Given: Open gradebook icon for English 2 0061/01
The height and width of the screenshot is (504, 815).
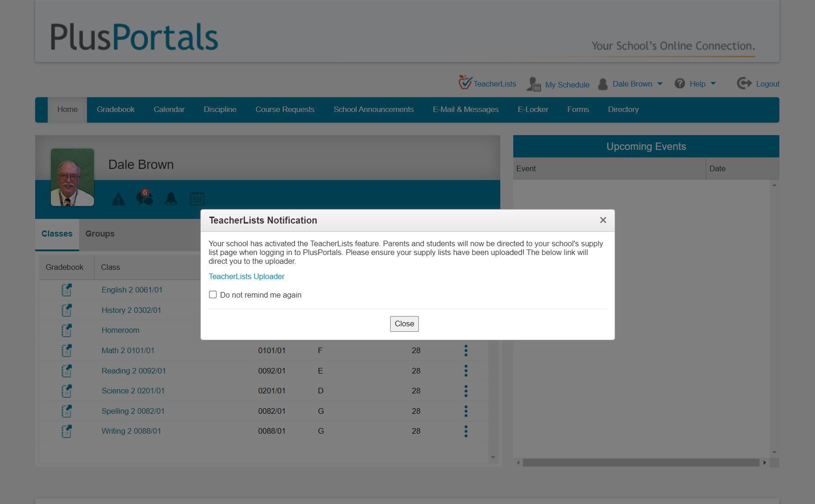Looking at the screenshot, I should tap(67, 290).
